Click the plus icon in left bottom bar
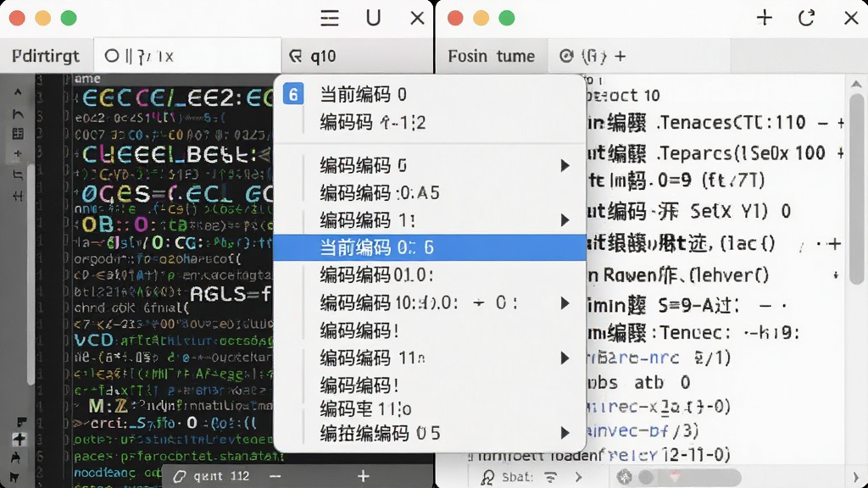This screenshot has width=868, height=488. click(x=363, y=476)
